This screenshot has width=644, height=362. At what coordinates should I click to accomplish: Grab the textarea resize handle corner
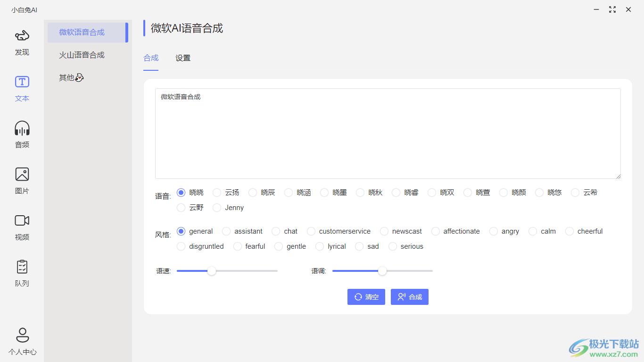click(x=618, y=176)
